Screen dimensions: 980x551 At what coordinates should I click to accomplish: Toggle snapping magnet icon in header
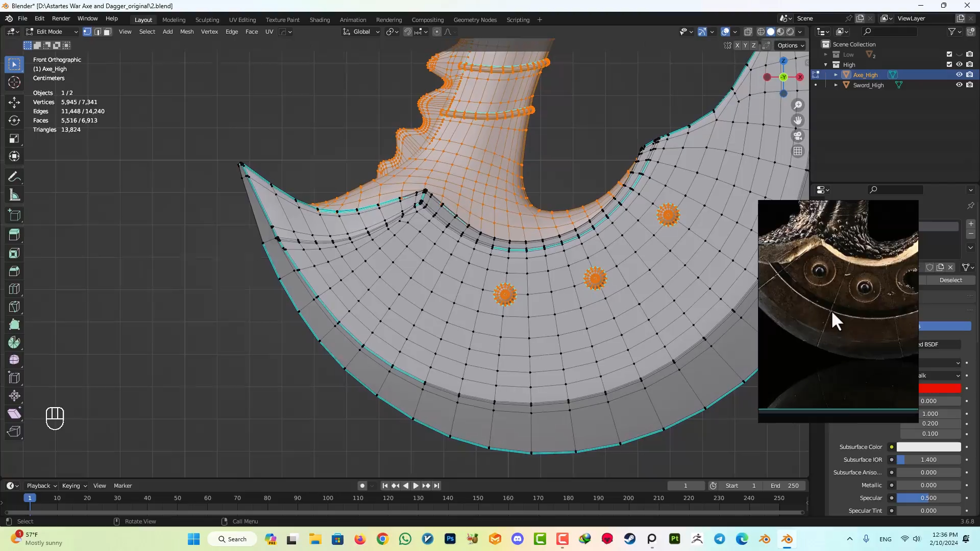pos(408,31)
